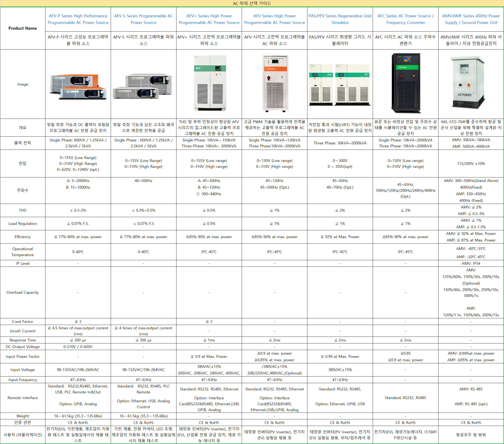Select the AFV-P DC Output Voltage cell
This screenshot has width=504, height=444.
78,347
